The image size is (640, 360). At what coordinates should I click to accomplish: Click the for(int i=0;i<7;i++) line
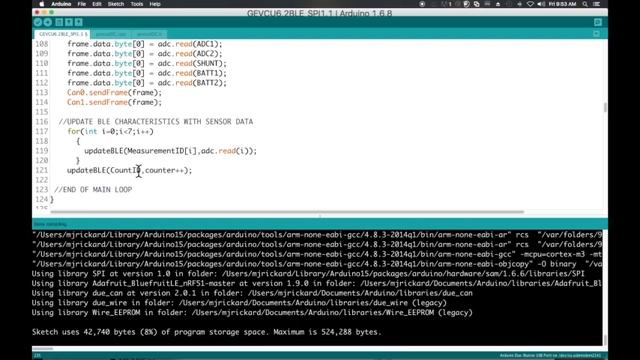[x=110, y=131]
